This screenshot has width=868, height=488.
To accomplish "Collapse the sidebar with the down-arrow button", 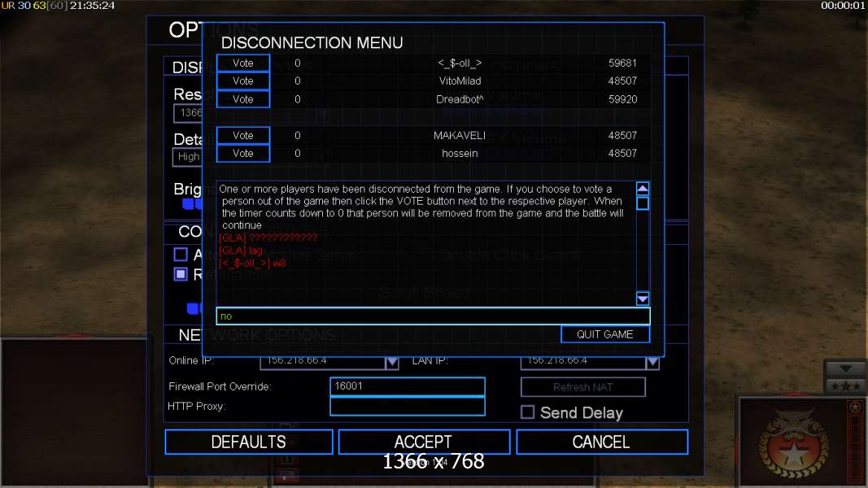I will tap(845, 368).
